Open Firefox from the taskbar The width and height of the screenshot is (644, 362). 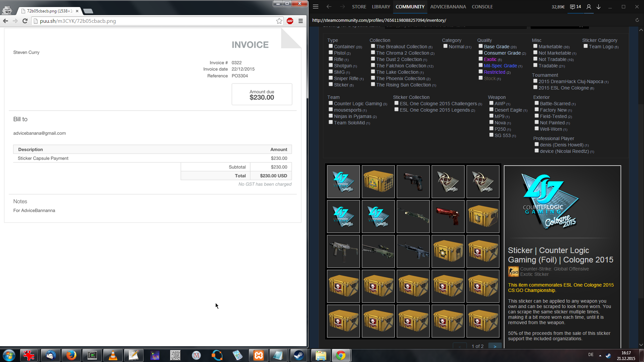point(71,355)
